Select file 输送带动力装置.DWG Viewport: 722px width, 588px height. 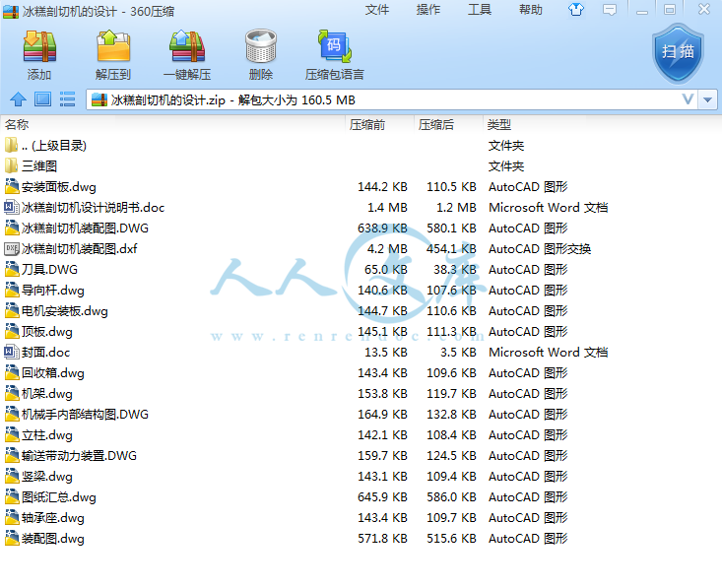coord(79,456)
